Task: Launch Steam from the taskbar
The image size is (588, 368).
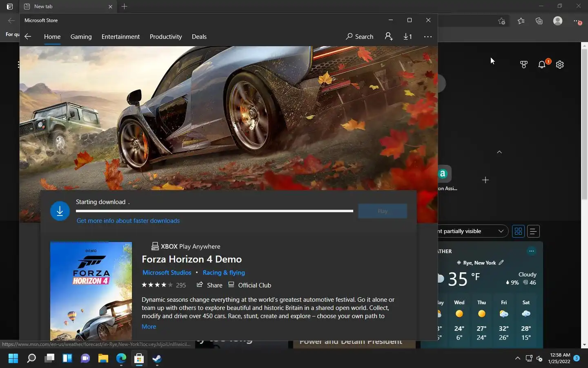Action: pyautogui.click(x=157, y=359)
